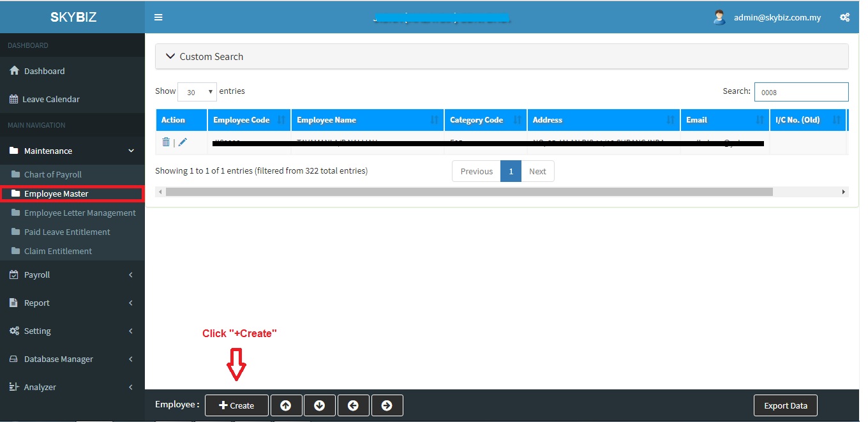The image size is (868, 422).
Task: Open the settings gears icon top right
Action: [844, 17]
